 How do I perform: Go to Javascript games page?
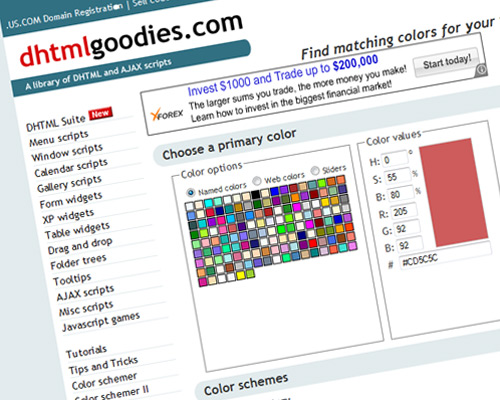(x=101, y=323)
